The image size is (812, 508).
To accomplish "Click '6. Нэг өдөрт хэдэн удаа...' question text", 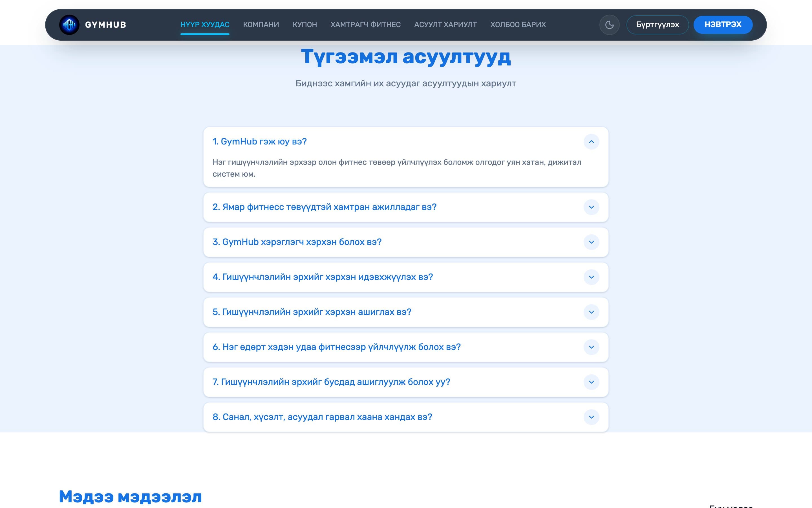I will click(x=337, y=347).
